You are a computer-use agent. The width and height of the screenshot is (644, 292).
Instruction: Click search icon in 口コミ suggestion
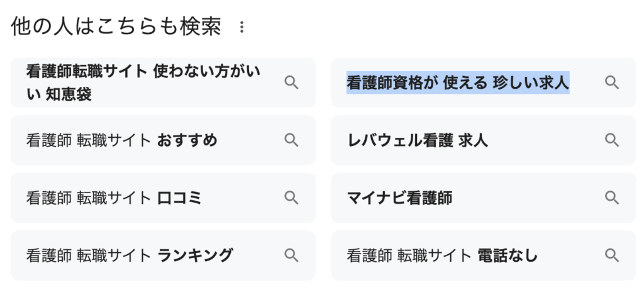coord(291,198)
